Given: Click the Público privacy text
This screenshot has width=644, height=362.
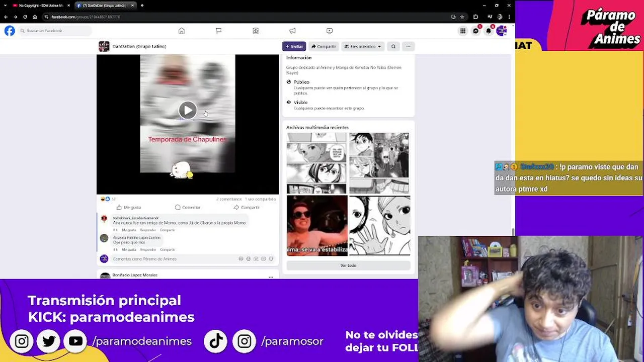Looking at the screenshot, I should (301, 82).
